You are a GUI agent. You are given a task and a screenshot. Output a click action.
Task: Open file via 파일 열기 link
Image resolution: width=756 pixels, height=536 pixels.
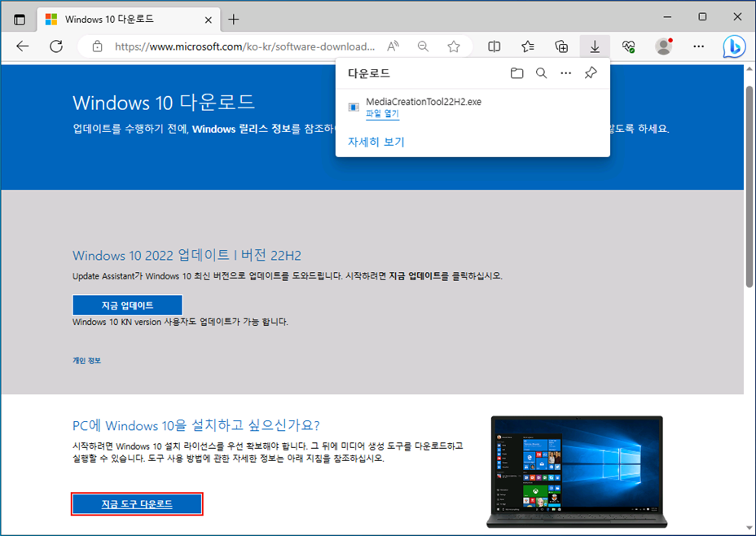(x=382, y=114)
